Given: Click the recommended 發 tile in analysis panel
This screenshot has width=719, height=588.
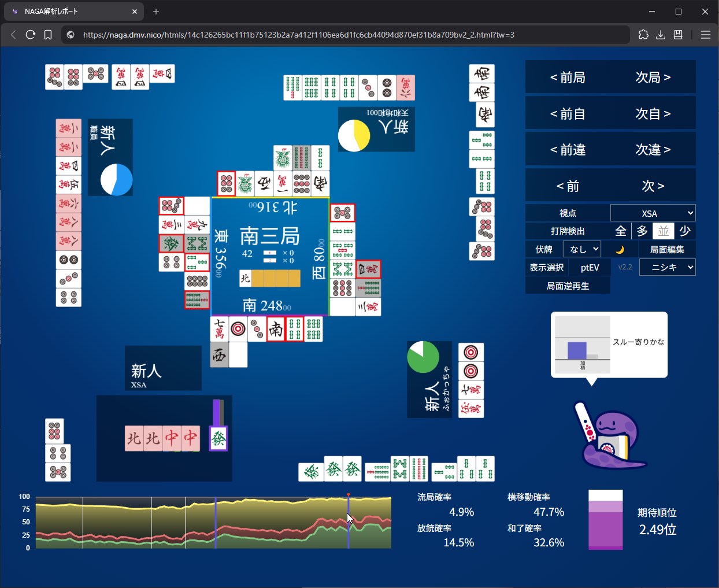Looking at the screenshot, I should click(x=218, y=439).
